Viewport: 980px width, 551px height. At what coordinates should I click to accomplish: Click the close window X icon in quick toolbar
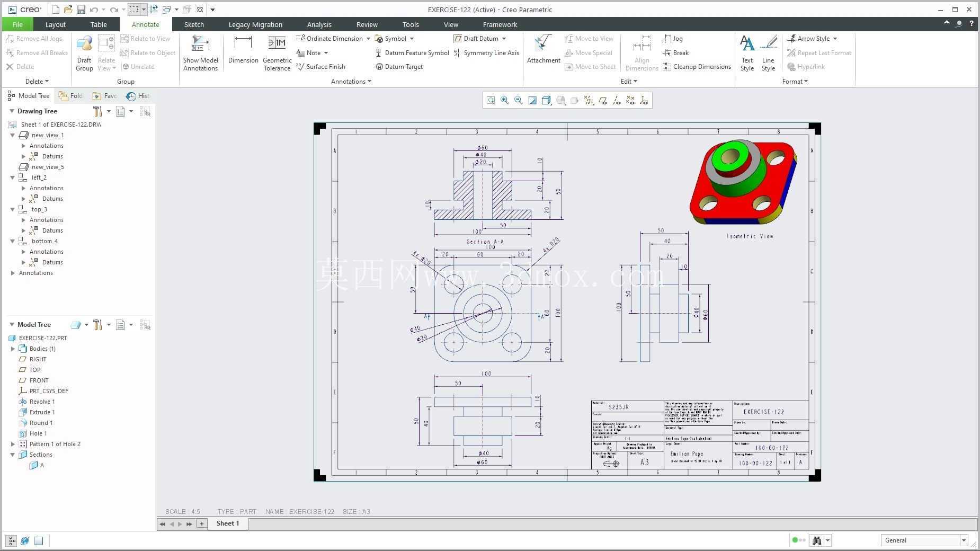(x=200, y=10)
